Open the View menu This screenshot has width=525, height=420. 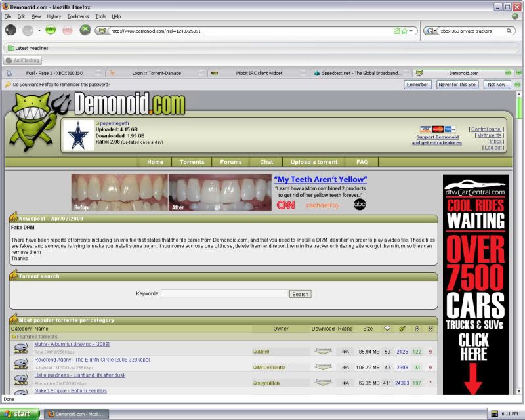pos(36,16)
